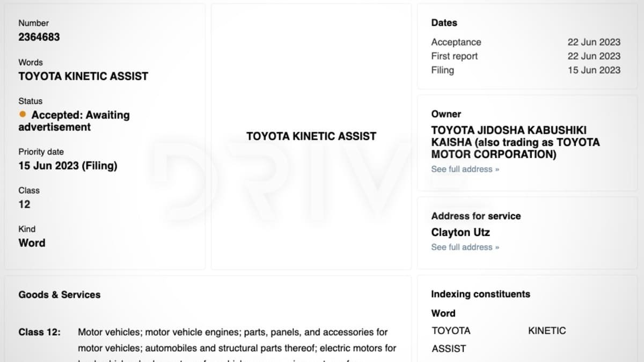
Task: Select KINETIC under Indexing constituents
Action: tap(547, 330)
